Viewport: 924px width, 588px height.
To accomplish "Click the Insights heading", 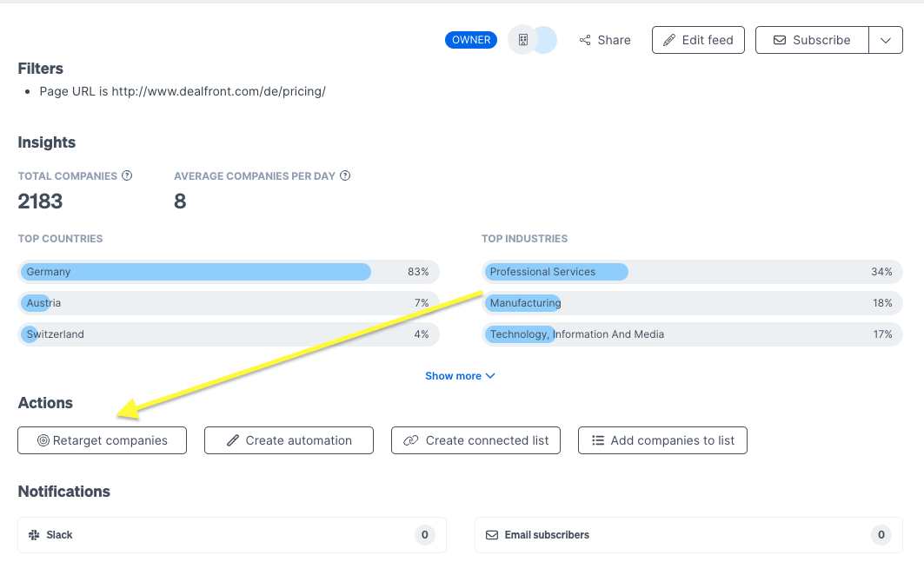I will (x=47, y=142).
